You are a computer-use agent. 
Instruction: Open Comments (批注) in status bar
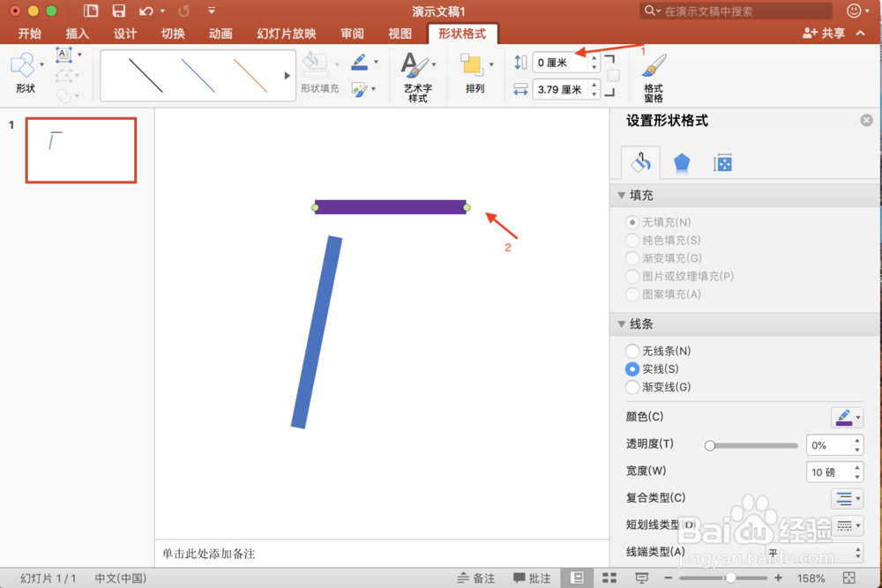532,578
